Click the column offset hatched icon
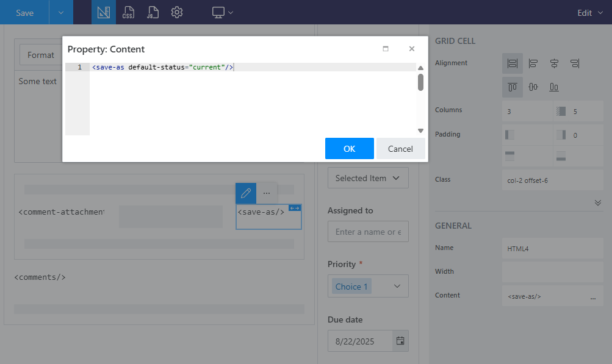612x364 pixels. point(561,112)
